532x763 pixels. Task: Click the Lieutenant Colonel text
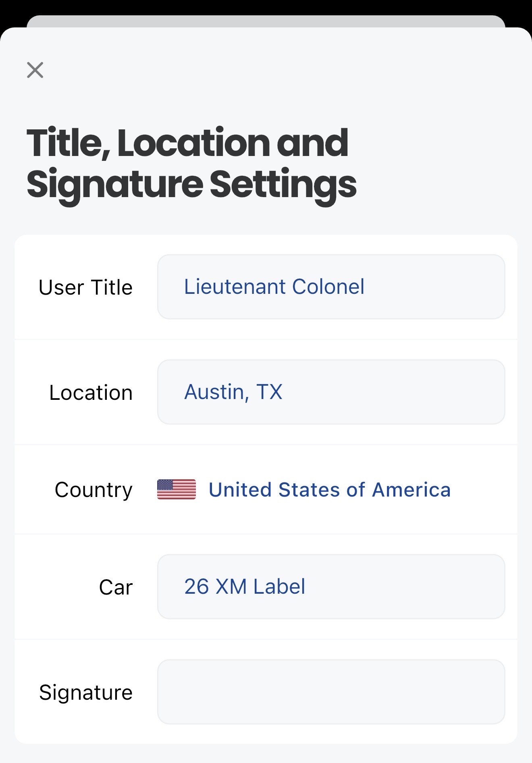pyautogui.click(x=274, y=287)
